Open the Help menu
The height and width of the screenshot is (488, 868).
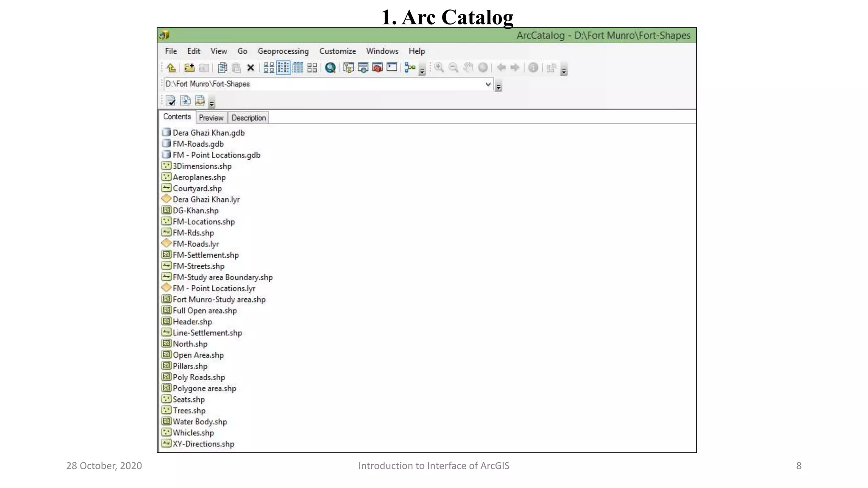[x=417, y=51]
